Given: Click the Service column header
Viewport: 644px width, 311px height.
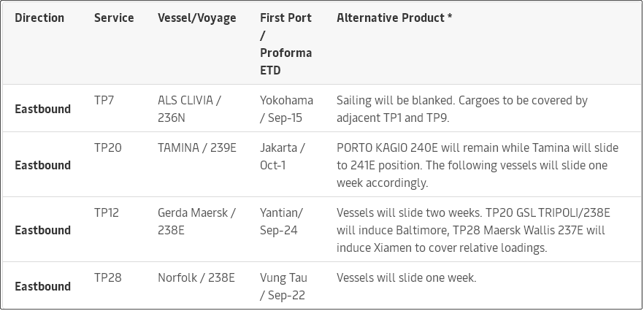Looking at the screenshot, I should [114, 18].
